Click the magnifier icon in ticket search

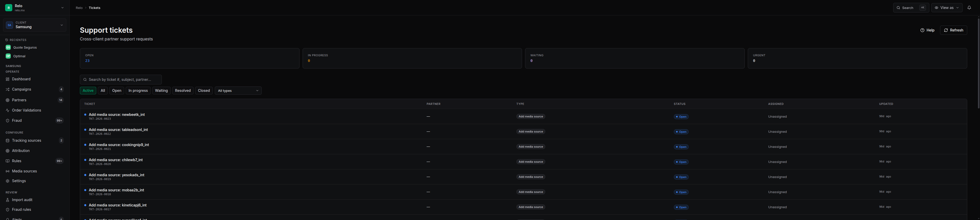85,80
